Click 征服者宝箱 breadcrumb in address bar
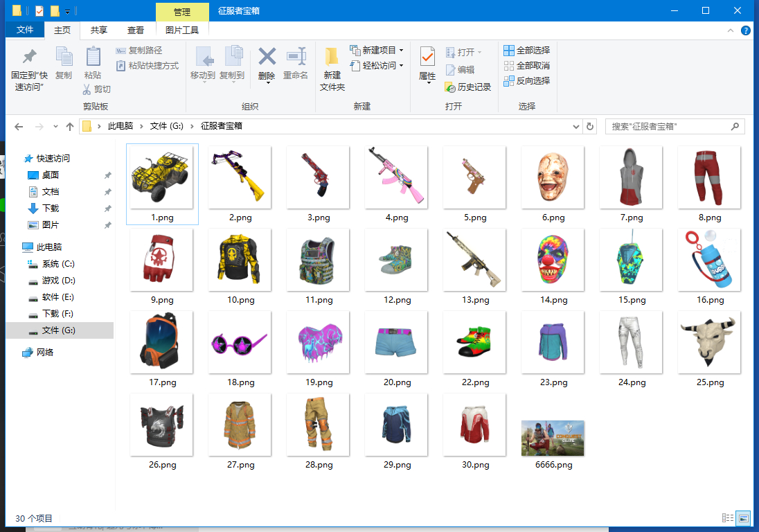Image resolution: width=759 pixels, height=532 pixels. [x=221, y=126]
